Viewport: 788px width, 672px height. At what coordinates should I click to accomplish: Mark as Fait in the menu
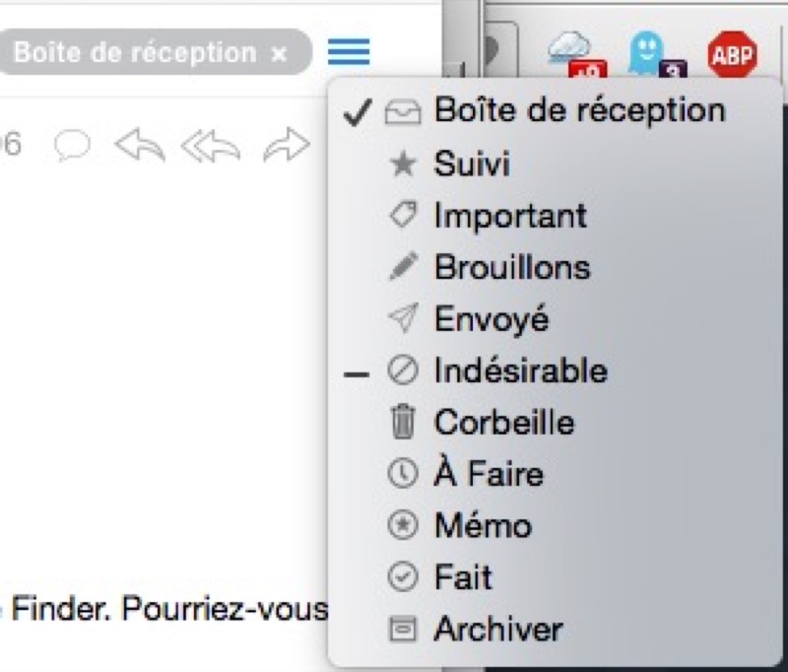(x=462, y=577)
